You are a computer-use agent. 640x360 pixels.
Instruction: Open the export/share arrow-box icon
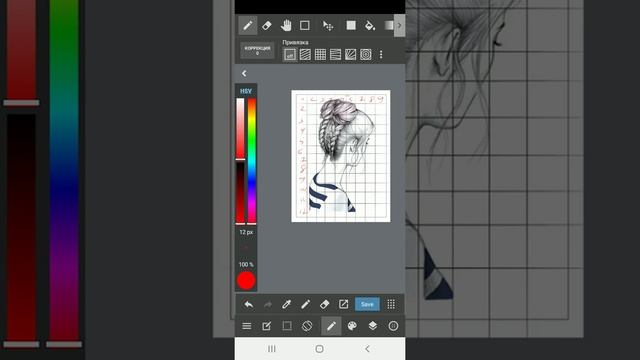(x=344, y=304)
